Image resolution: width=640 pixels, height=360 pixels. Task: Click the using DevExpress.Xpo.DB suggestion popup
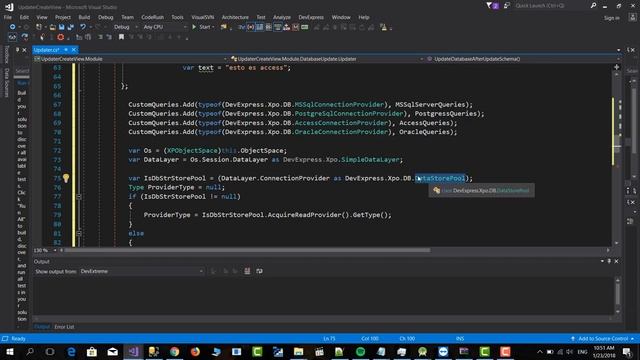point(482,190)
